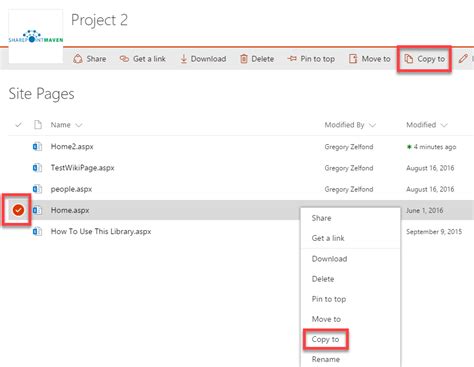The image size is (474, 367).
Task: Click the people.aspx file icon
Action: (37, 189)
